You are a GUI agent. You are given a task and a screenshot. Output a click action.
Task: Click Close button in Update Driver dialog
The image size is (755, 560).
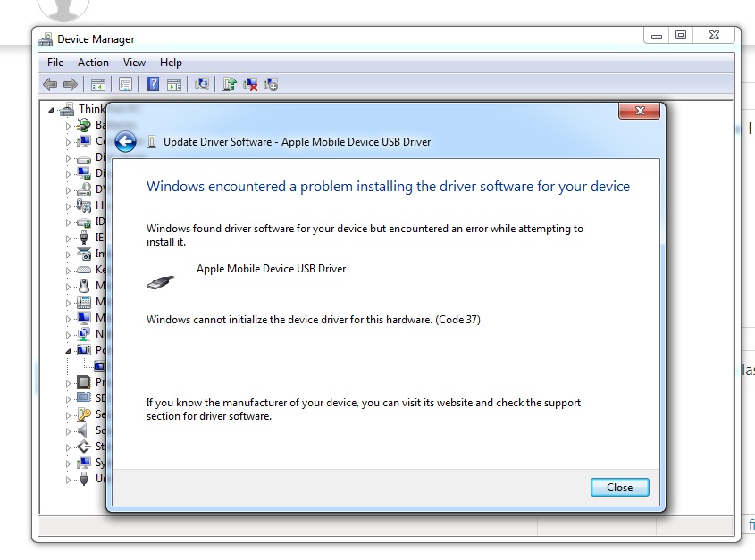coord(620,488)
